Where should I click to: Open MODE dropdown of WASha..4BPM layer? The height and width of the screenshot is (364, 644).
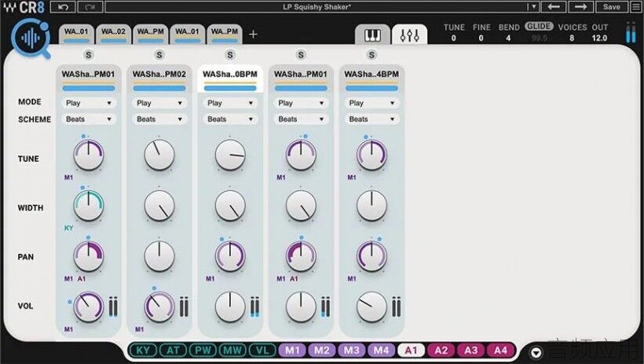(x=371, y=103)
